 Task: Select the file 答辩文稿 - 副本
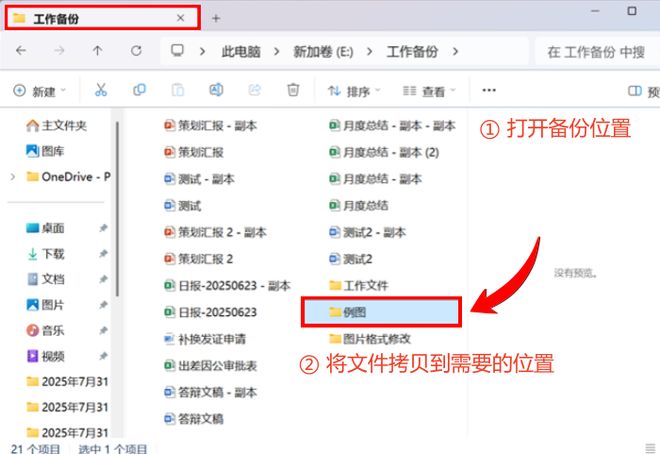point(210,392)
